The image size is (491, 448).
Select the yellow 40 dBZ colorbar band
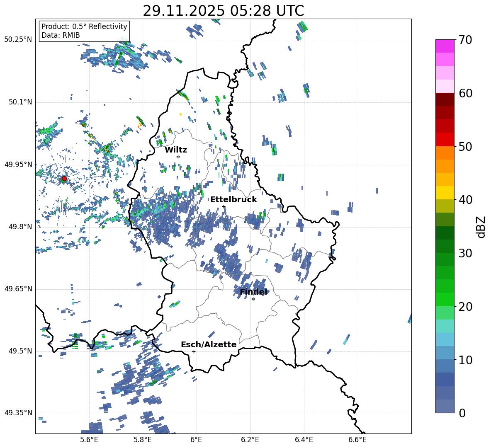445,193
